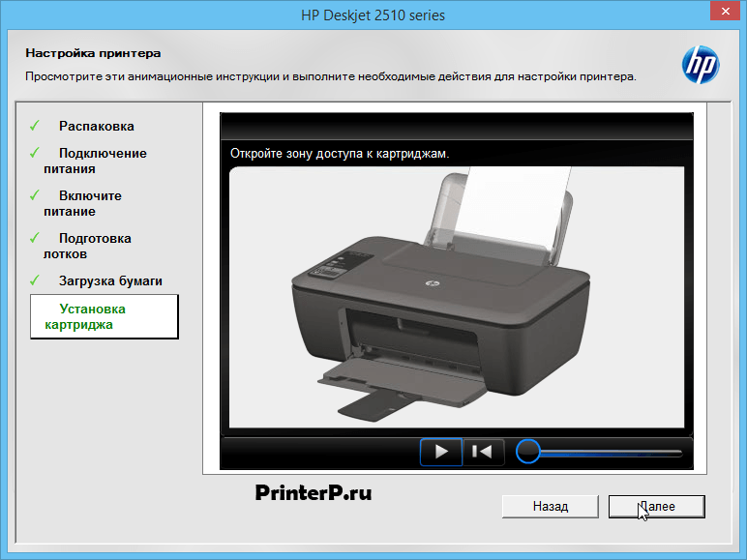This screenshot has height=560, width=747.
Task: Select the Подключение питания step
Action: (95, 161)
